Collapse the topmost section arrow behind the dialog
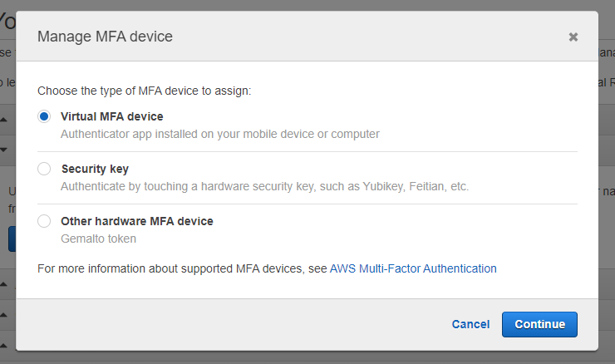 pos(4,119)
